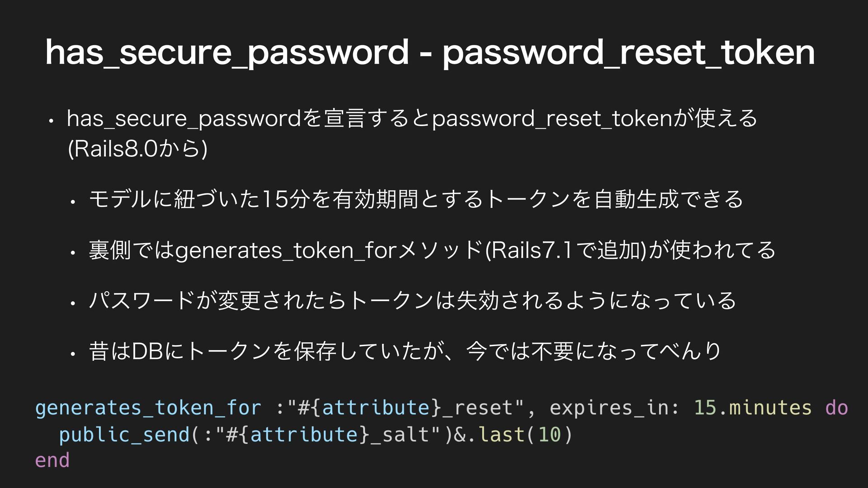
Task: Click the bullet starting with パスワードが変更されたら
Action: coord(413,300)
